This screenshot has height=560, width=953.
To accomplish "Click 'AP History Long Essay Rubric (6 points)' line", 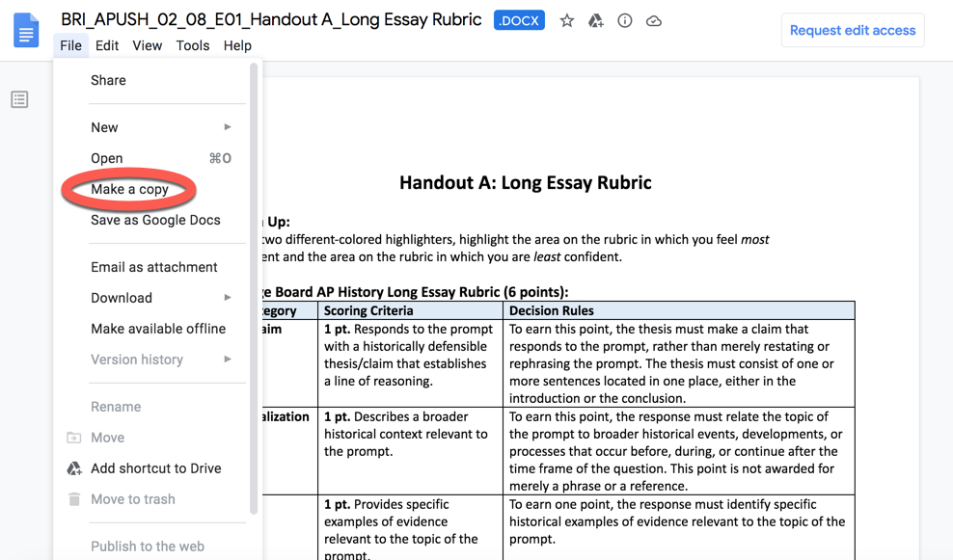I will (416, 292).
